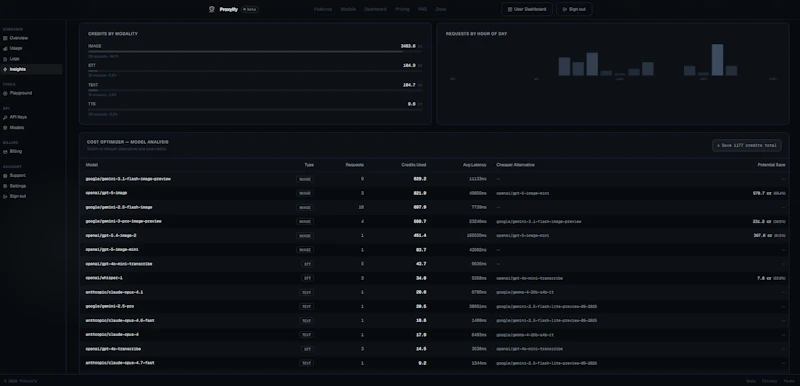Screen dimensions: 800x386
Task: Click the IMAGE credits progress bar
Action: point(255,52)
